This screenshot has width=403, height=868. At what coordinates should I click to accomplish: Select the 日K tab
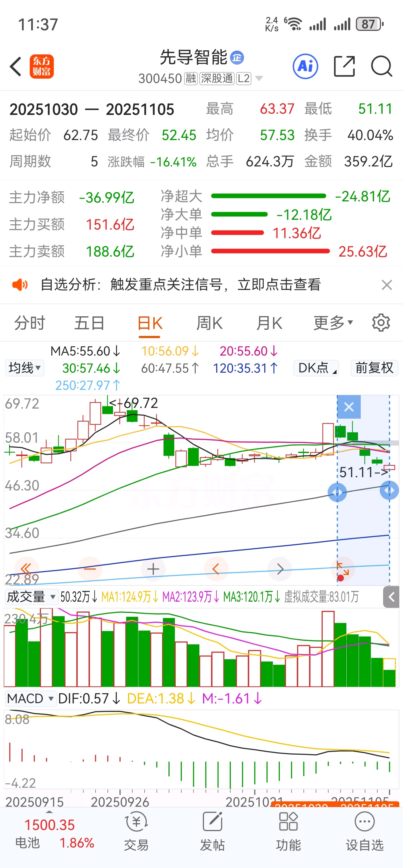click(x=150, y=323)
